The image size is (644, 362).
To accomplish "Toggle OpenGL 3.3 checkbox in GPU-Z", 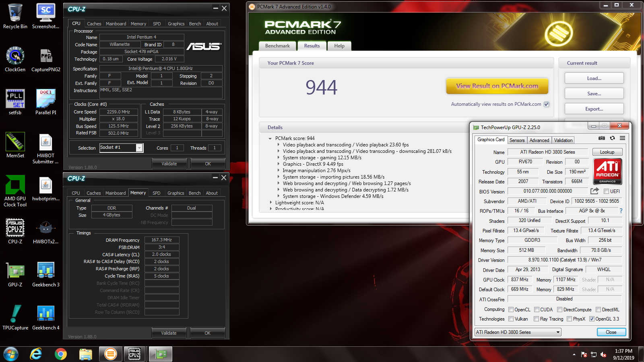I will 592,319.
